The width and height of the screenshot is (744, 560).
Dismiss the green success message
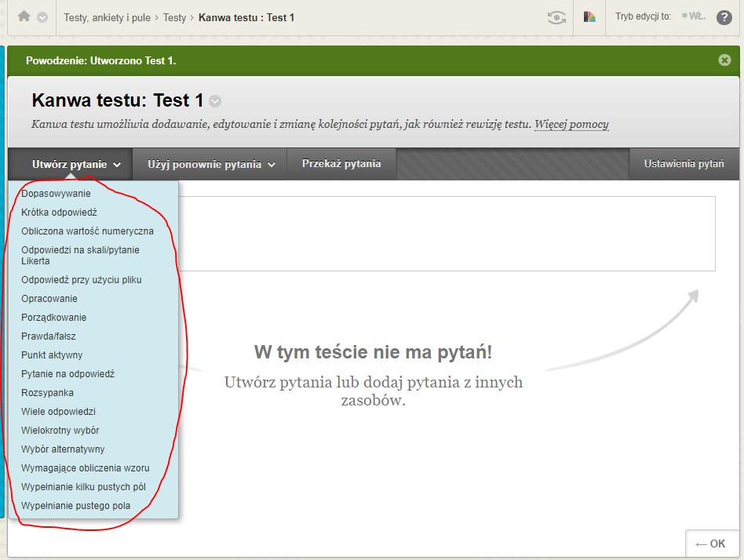tap(724, 60)
